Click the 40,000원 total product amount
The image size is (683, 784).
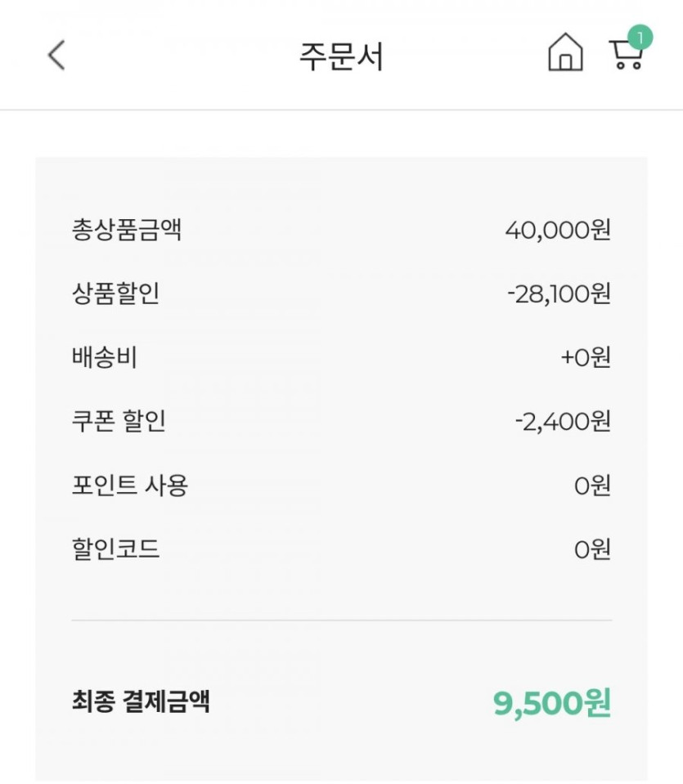pyautogui.click(x=558, y=230)
